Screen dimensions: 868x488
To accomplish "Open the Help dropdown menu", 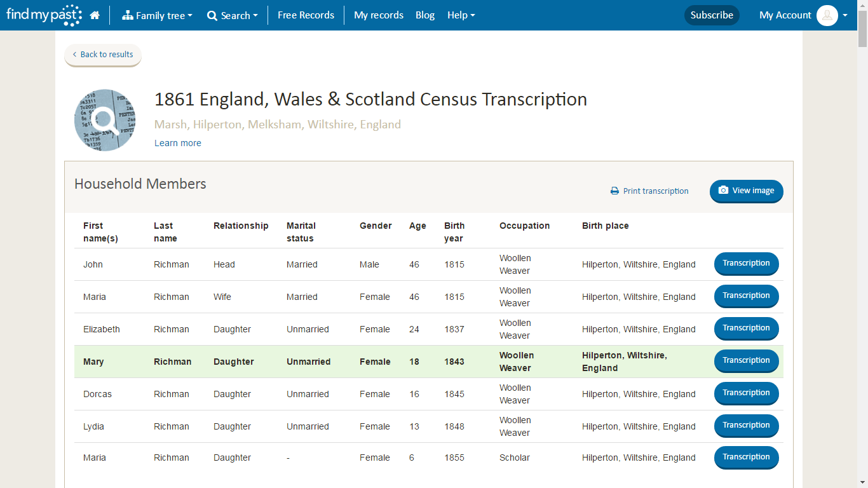I will point(461,15).
